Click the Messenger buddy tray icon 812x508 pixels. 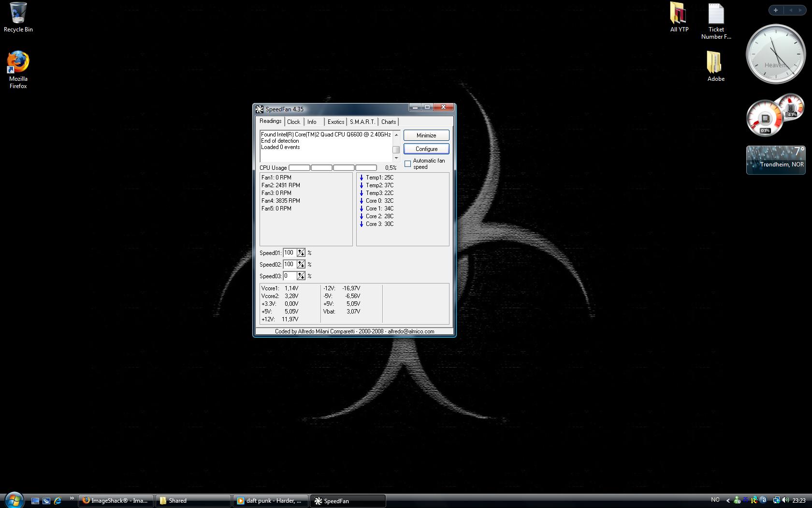coord(737,500)
